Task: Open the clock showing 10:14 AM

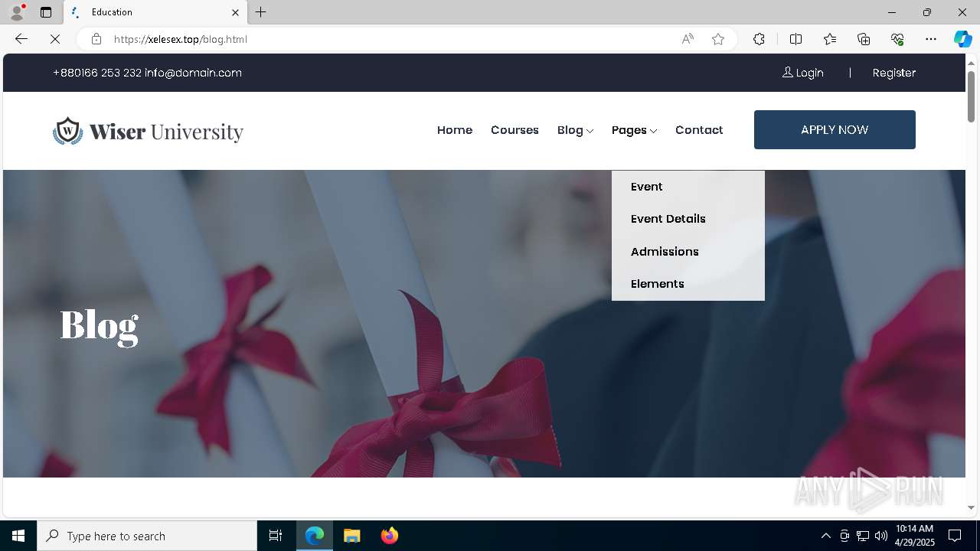Action: point(914,535)
